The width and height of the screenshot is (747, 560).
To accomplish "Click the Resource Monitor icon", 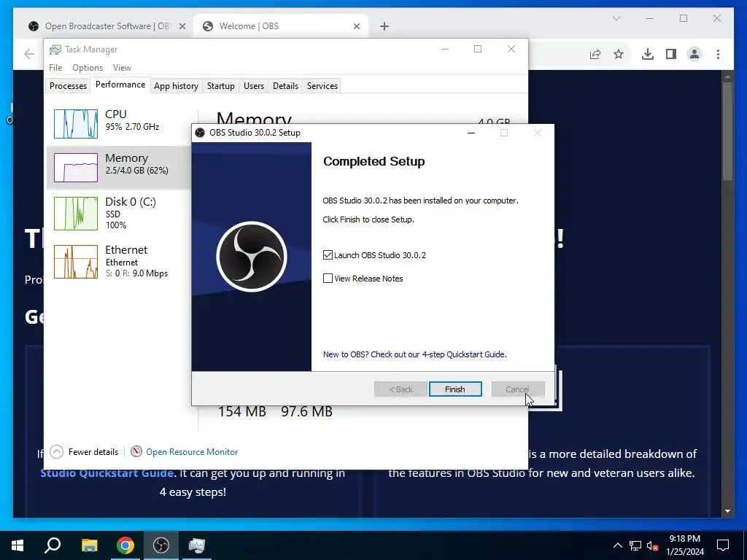I will click(x=136, y=451).
